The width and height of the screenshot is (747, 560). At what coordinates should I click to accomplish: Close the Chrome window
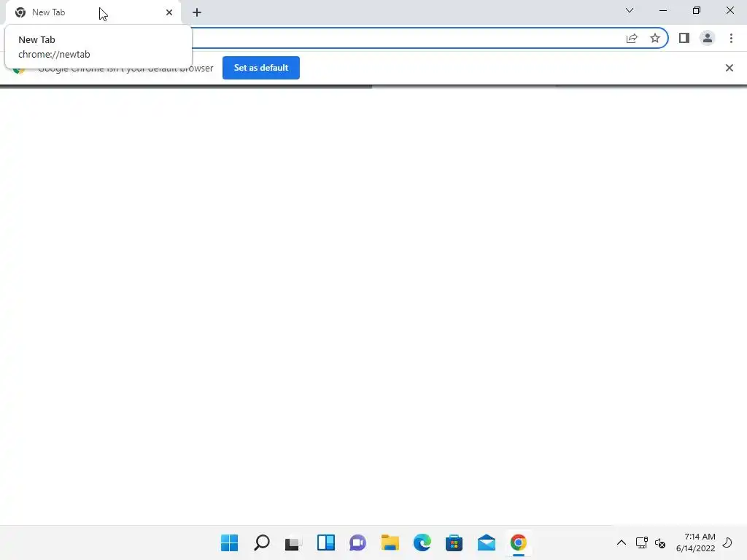pos(729,10)
